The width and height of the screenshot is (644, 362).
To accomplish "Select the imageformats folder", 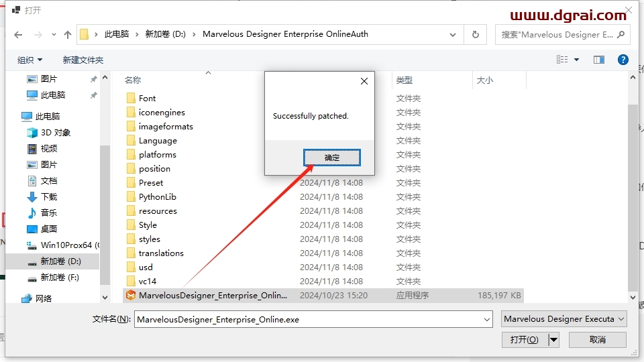I will 166,127.
